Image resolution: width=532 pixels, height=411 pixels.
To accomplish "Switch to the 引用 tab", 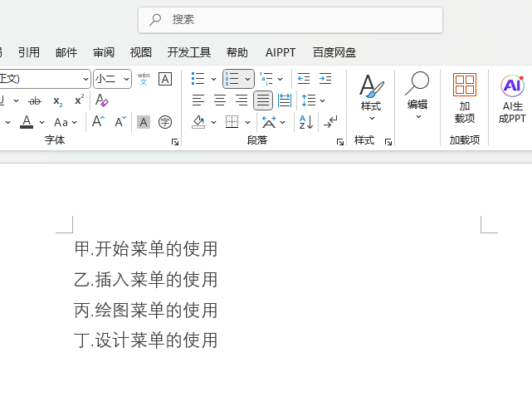I will click(x=29, y=52).
